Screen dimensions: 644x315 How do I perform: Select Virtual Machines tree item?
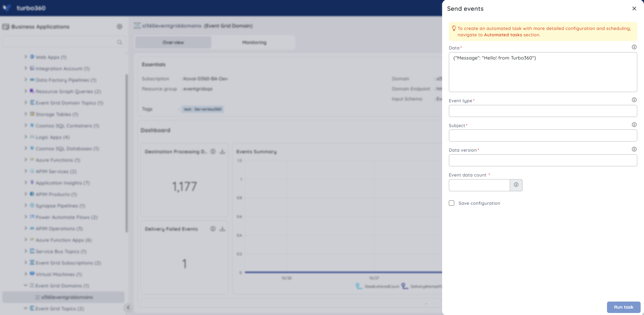coord(59,274)
